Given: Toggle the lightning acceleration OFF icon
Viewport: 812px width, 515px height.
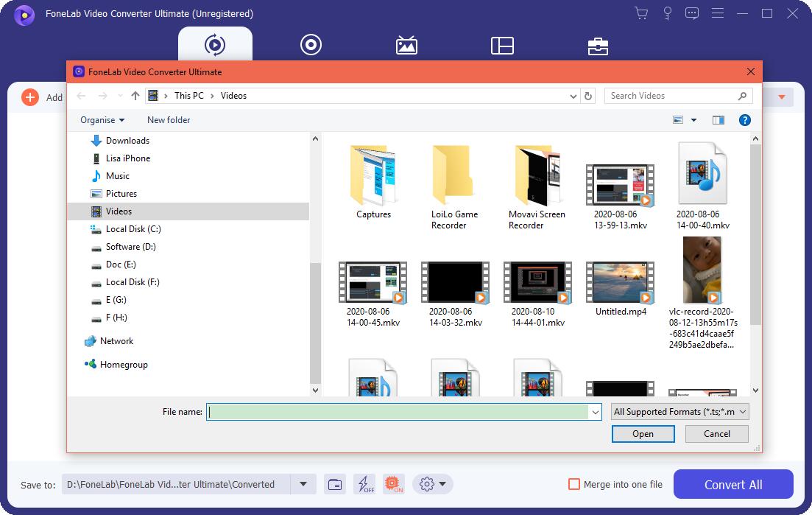Looking at the screenshot, I should pyautogui.click(x=366, y=485).
